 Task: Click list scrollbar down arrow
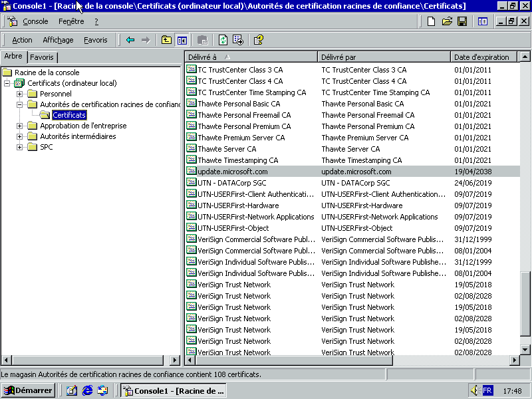point(525,350)
